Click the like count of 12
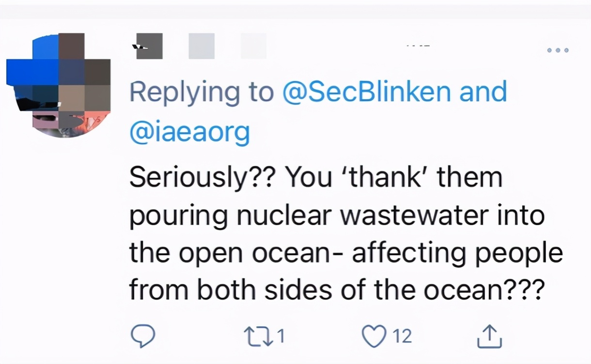The image size is (591, 364). [402, 335]
